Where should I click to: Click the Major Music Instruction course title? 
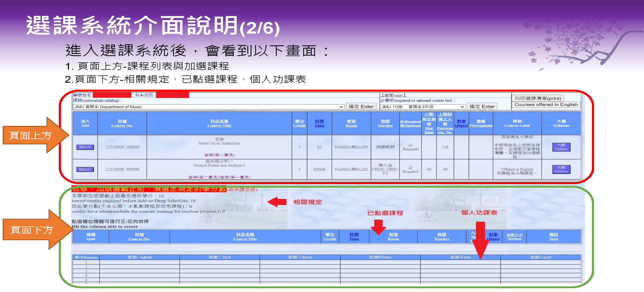(x=219, y=143)
